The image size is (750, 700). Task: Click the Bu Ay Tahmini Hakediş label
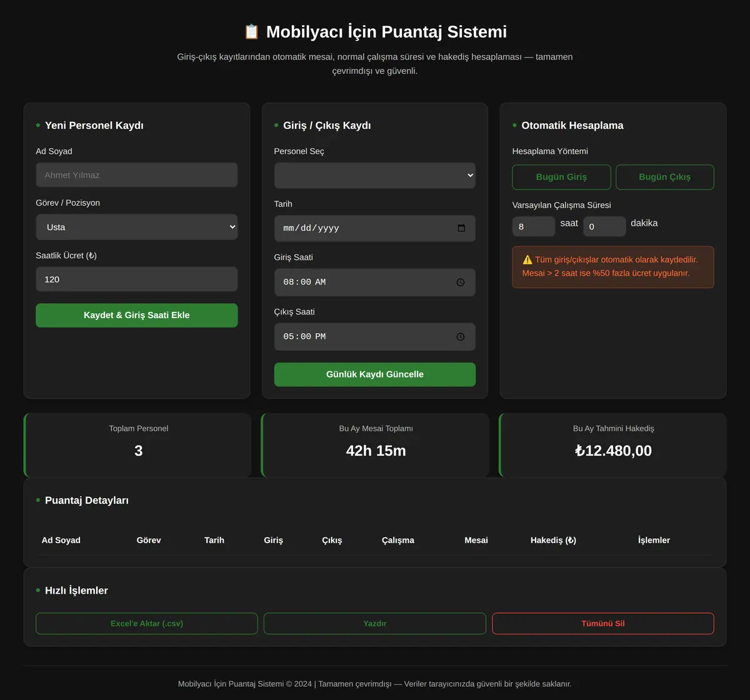tap(614, 429)
